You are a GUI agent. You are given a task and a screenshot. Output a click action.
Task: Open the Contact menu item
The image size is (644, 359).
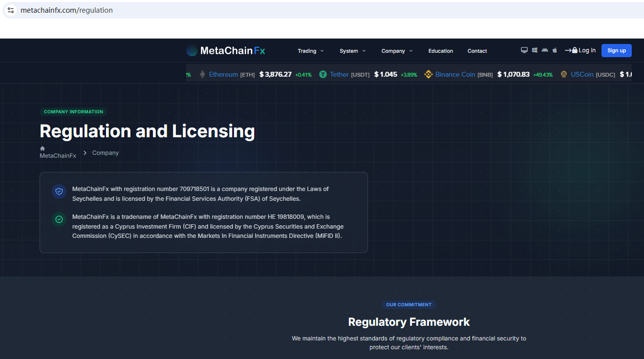477,51
